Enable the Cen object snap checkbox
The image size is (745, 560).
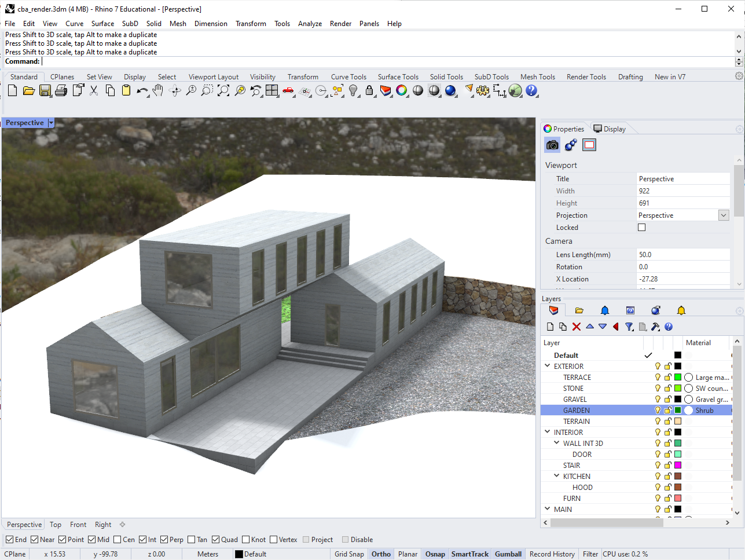118,540
